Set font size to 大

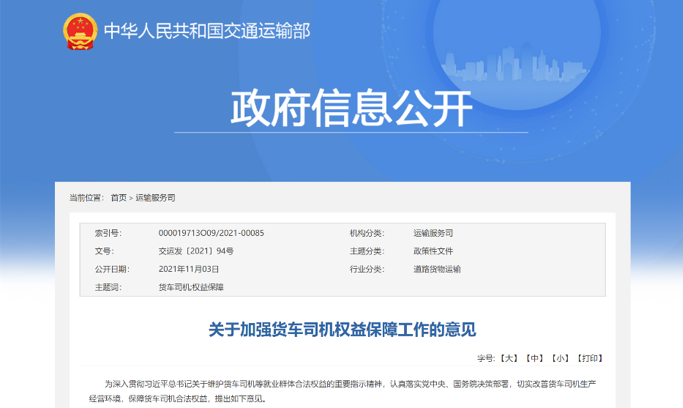pyautogui.click(x=509, y=358)
